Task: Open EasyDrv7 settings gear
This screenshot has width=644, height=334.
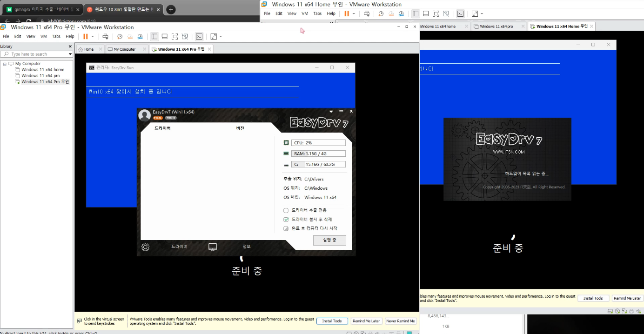Action: click(x=145, y=247)
